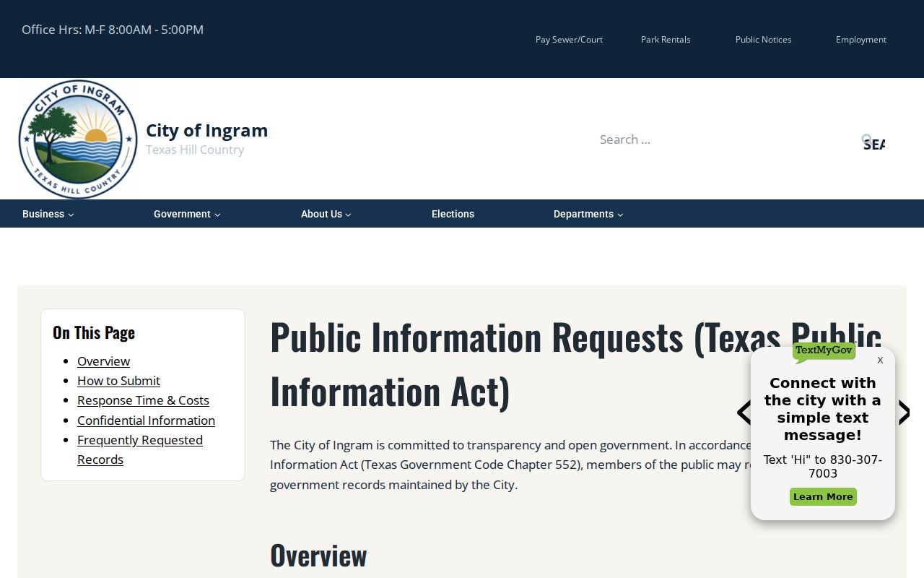Go to Public Notices
The height and width of the screenshot is (578, 924).
(x=763, y=40)
